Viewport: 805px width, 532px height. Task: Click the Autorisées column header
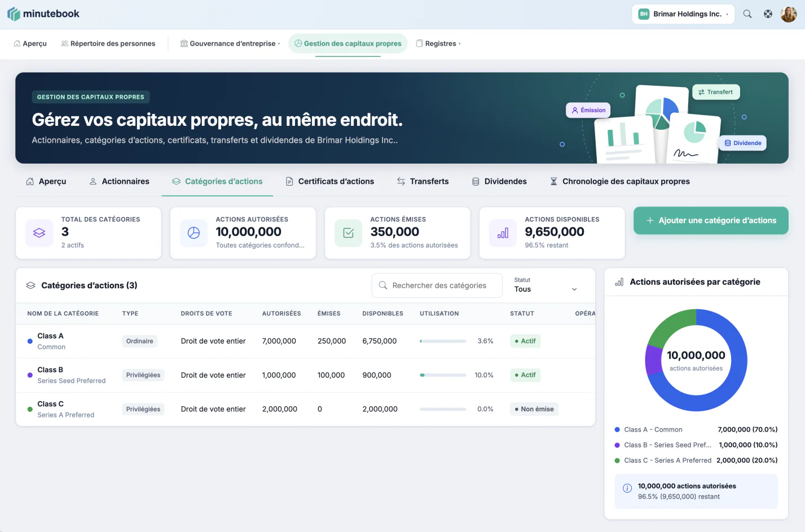[x=281, y=314]
